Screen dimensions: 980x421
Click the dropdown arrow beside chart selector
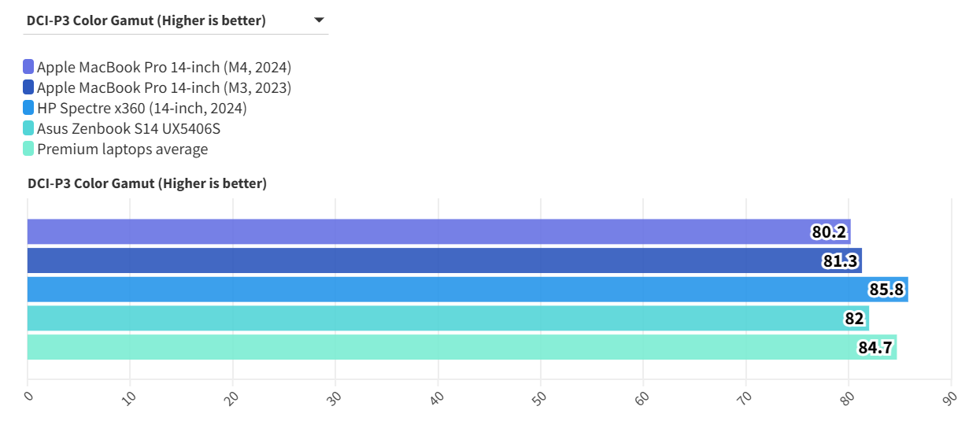tap(318, 20)
